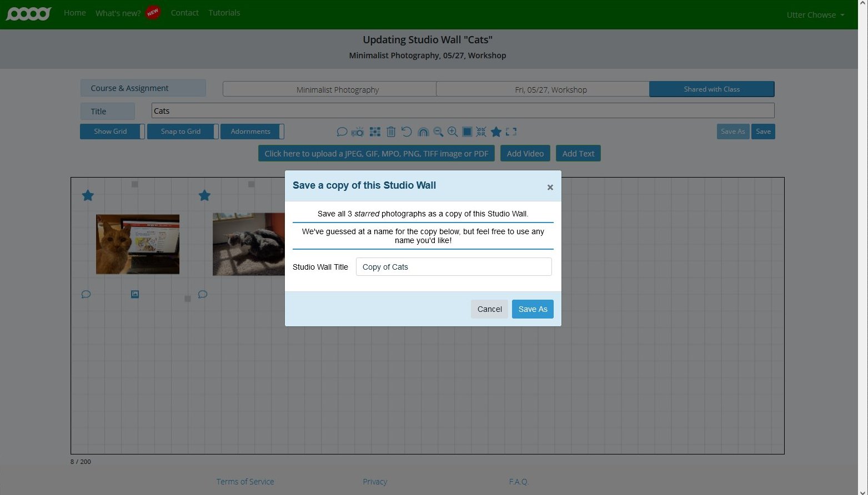Click the undo arrow icon in toolbar
The height and width of the screenshot is (495, 868).
click(407, 132)
